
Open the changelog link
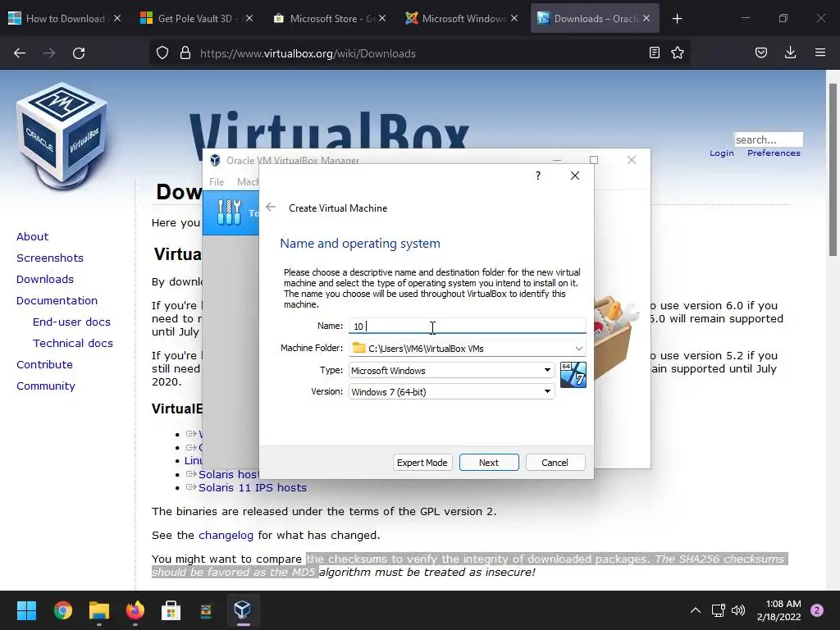pyautogui.click(x=226, y=535)
